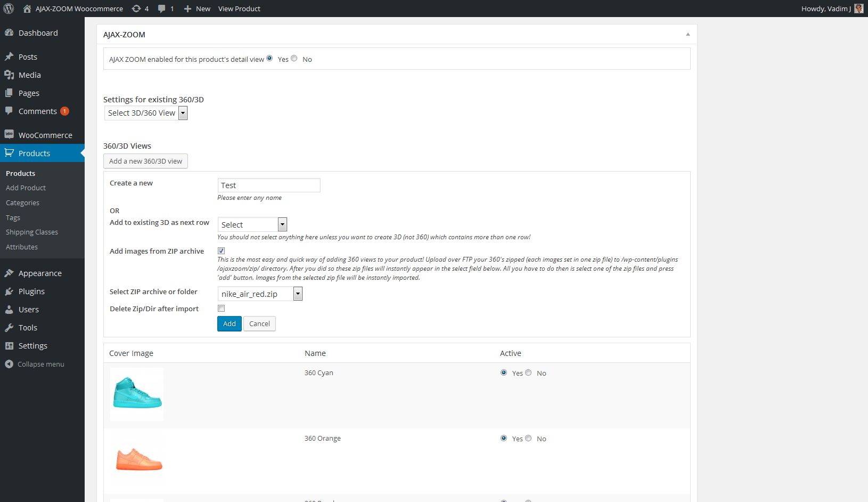Click the Collapse menu arrow icon
The width and height of the screenshot is (868, 502).
[x=9, y=364]
